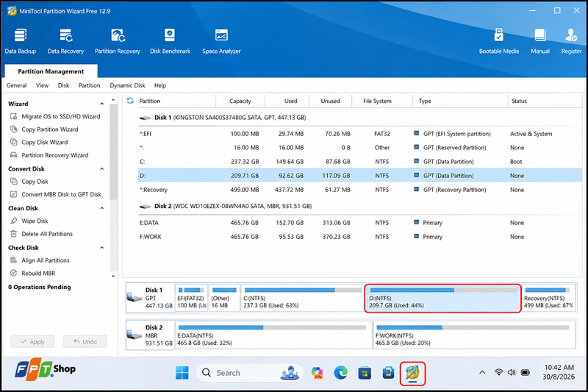Collapse the Clean Disk section
This screenshot has width=588, height=392.
[101, 208]
